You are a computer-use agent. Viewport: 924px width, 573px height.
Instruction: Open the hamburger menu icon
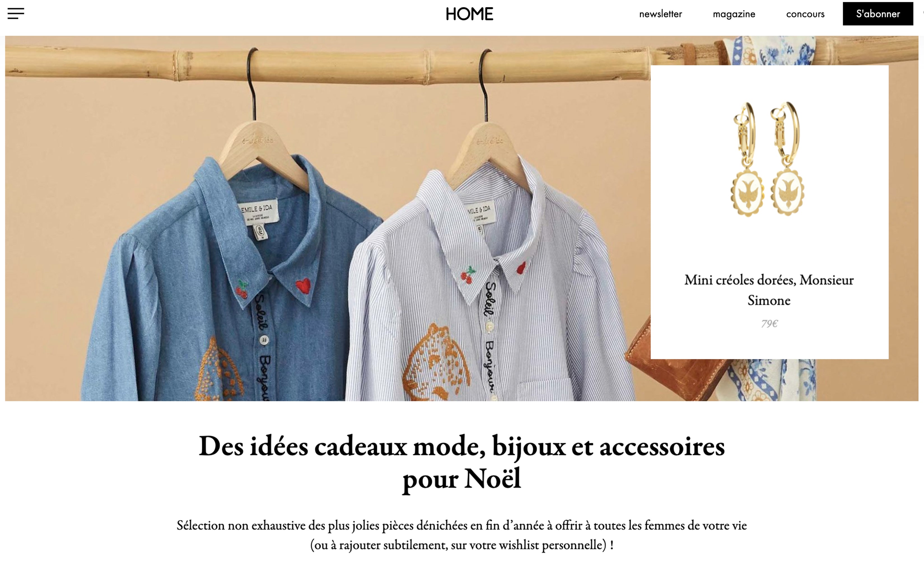coord(15,14)
